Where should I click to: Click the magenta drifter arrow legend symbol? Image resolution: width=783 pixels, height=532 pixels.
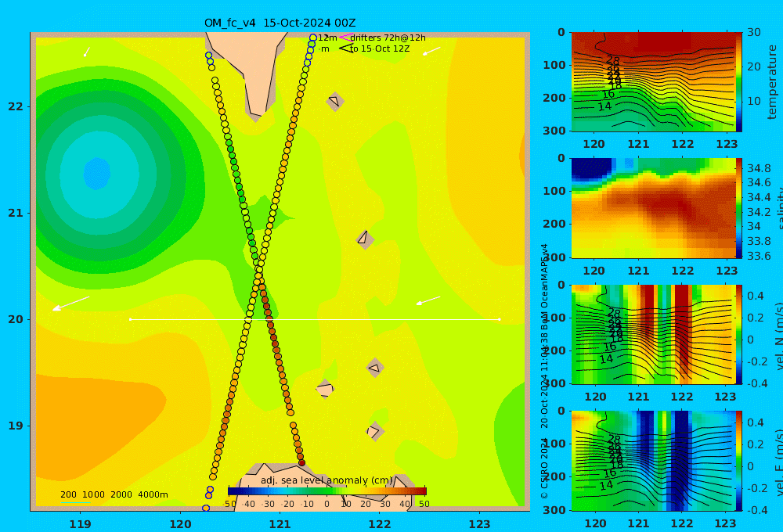[x=345, y=37]
